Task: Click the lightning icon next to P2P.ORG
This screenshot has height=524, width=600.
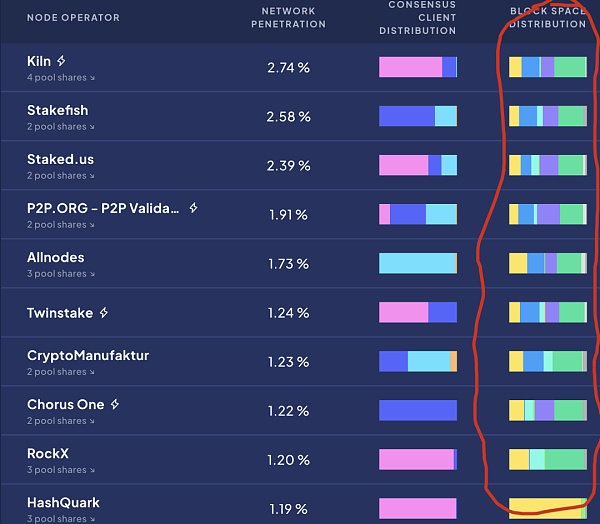Action: click(x=194, y=208)
